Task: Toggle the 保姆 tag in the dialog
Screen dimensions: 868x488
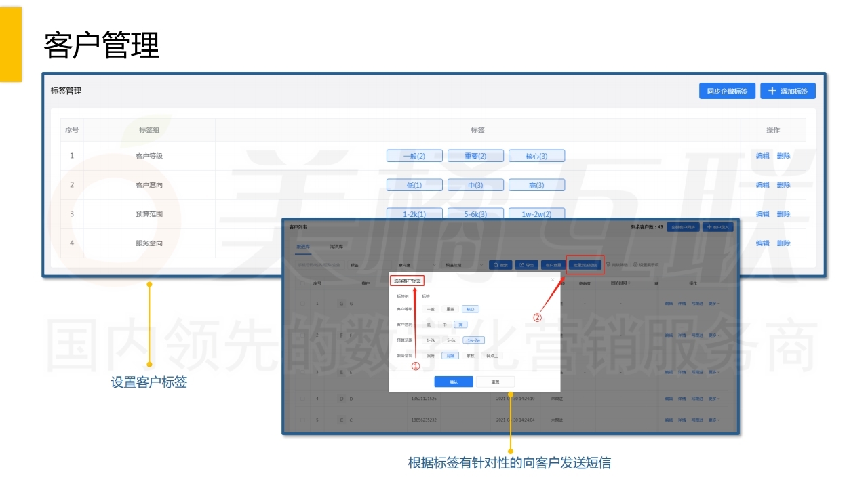Action: tap(430, 356)
